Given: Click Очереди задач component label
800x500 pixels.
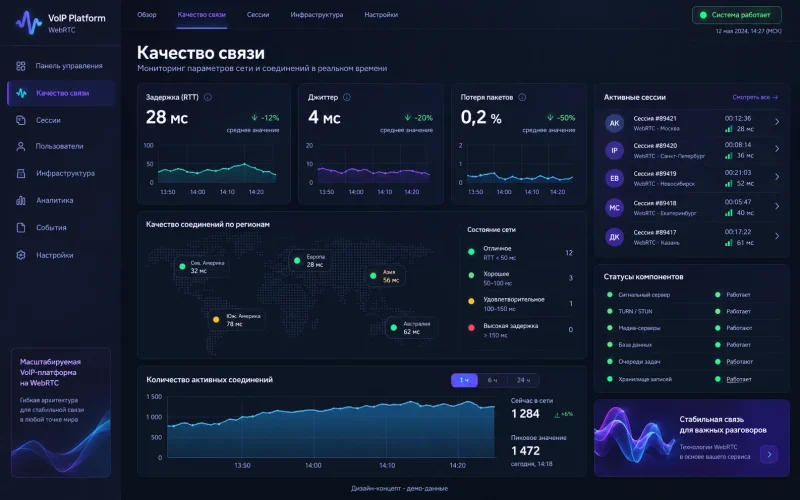Looking at the screenshot, I should (639, 362).
